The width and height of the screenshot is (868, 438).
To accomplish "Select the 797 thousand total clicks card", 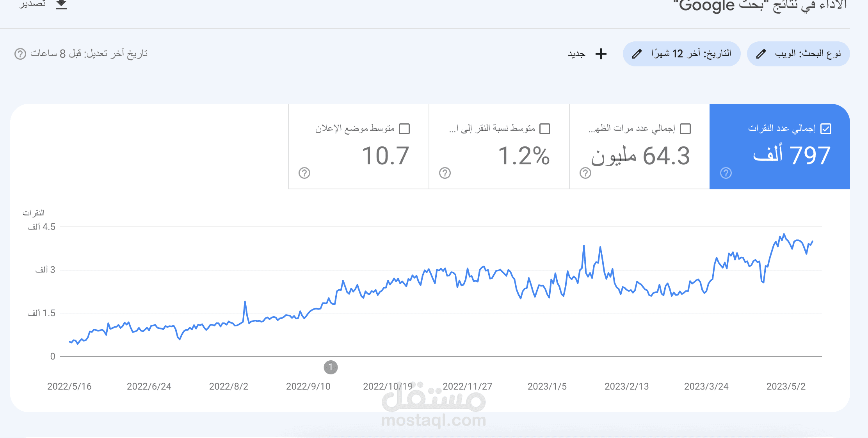I will 780,146.
